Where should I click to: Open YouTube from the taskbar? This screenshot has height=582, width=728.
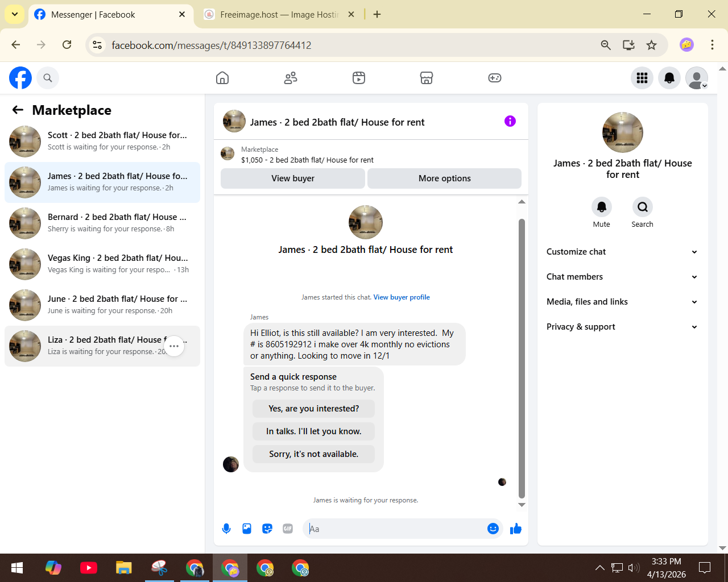tap(89, 568)
